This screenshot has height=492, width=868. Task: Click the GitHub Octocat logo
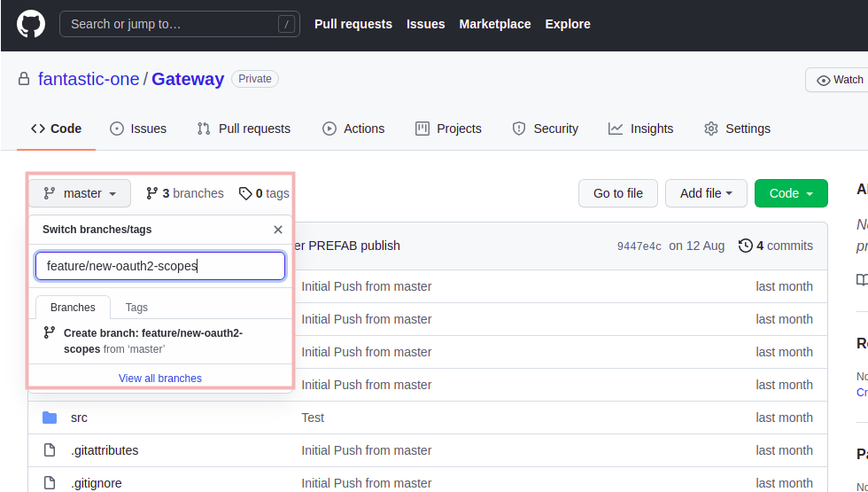pos(31,24)
